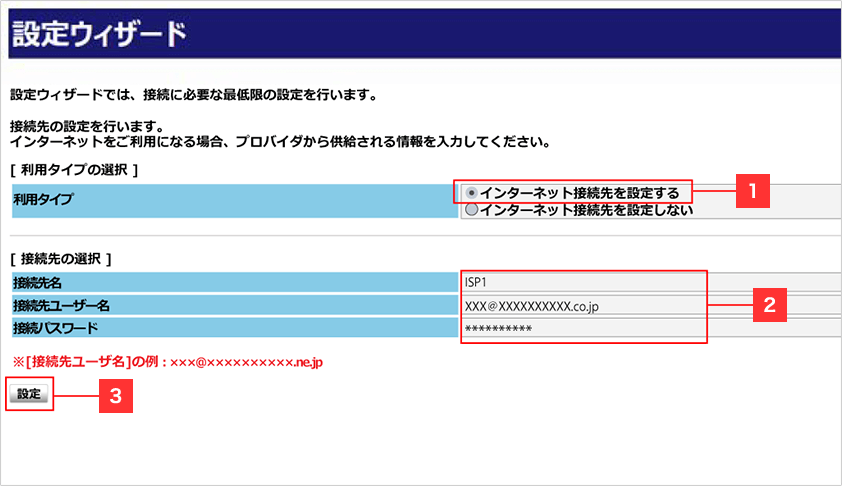Click the red callout marker 1
The image size is (842, 486).
pos(753,190)
